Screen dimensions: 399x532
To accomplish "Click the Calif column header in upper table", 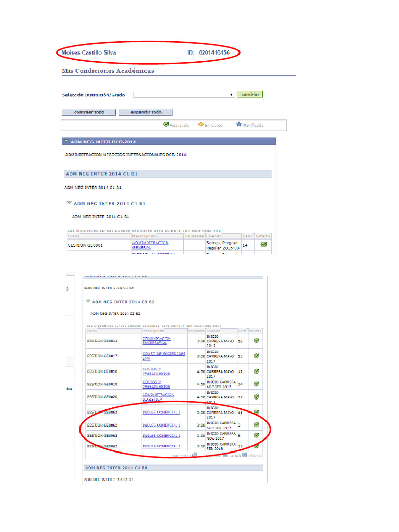I will 247,236.
